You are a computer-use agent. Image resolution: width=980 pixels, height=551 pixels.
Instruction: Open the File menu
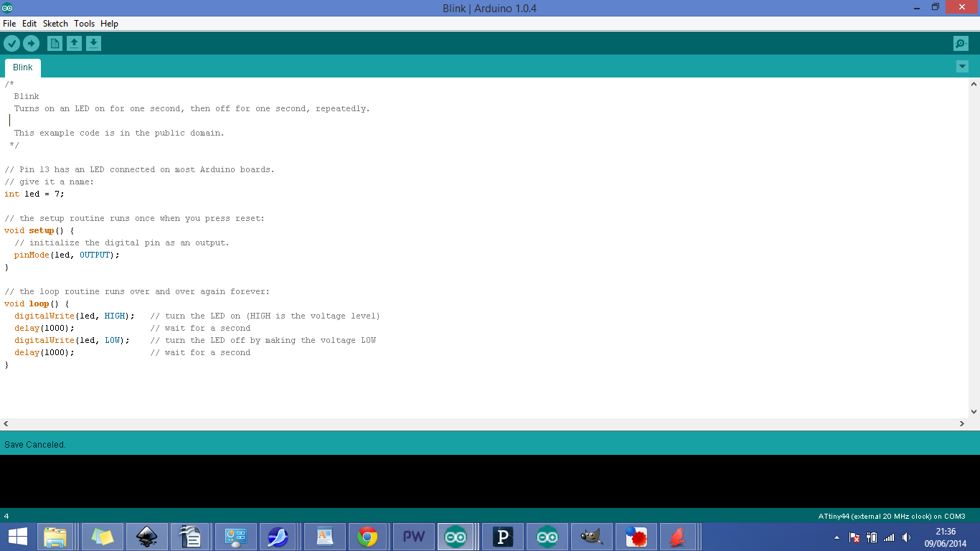point(9,24)
